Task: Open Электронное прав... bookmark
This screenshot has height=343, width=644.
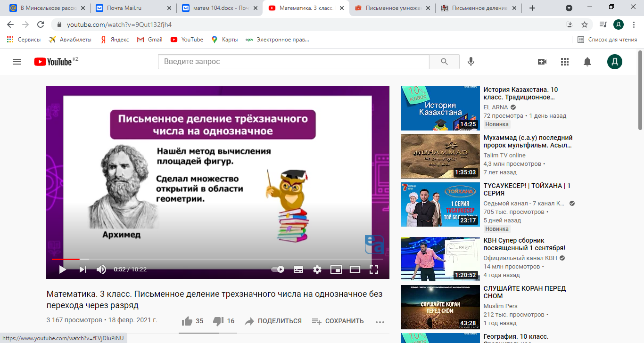Action: point(277,40)
